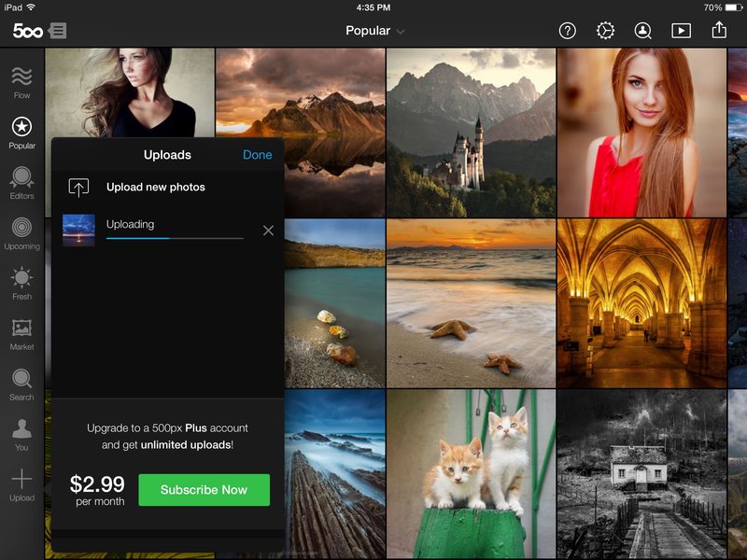
Task: Click the upload progress bar
Action: [175, 238]
